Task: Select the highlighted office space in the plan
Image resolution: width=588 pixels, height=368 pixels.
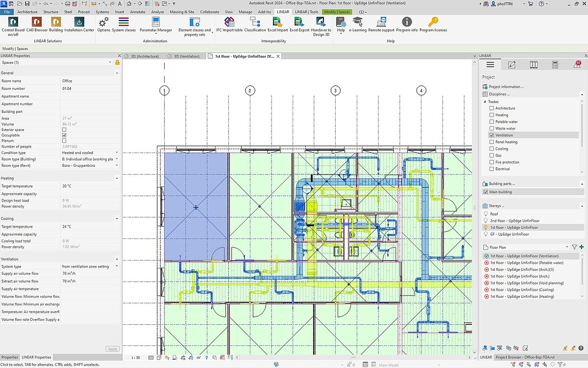Action: point(196,207)
